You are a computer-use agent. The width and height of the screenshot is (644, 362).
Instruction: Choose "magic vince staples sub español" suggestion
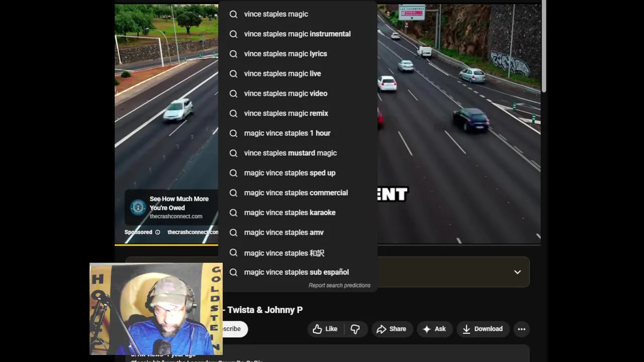coord(298,272)
